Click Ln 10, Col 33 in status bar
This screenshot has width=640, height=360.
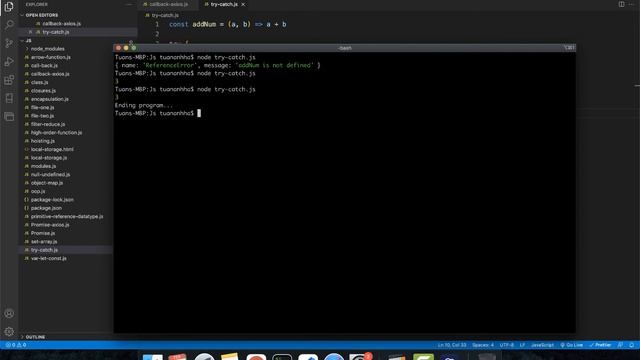[452, 345]
